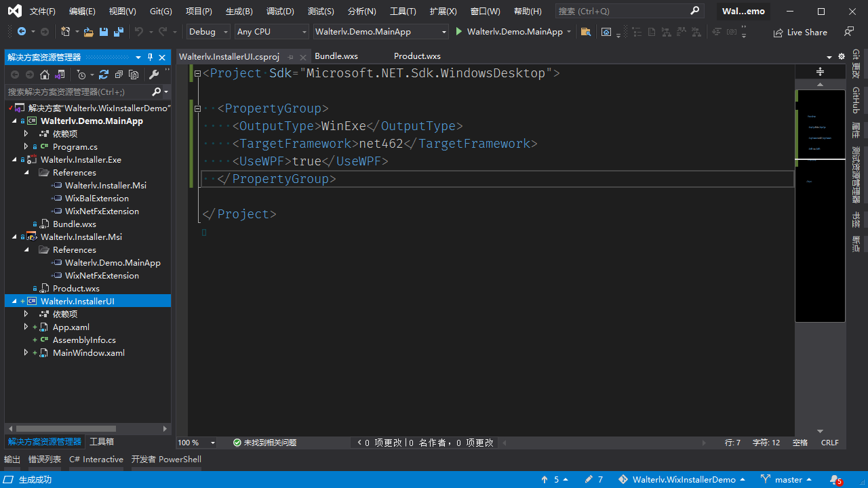Start debugging with the green play icon
This screenshot has width=868, height=488.
[x=459, y=32]
